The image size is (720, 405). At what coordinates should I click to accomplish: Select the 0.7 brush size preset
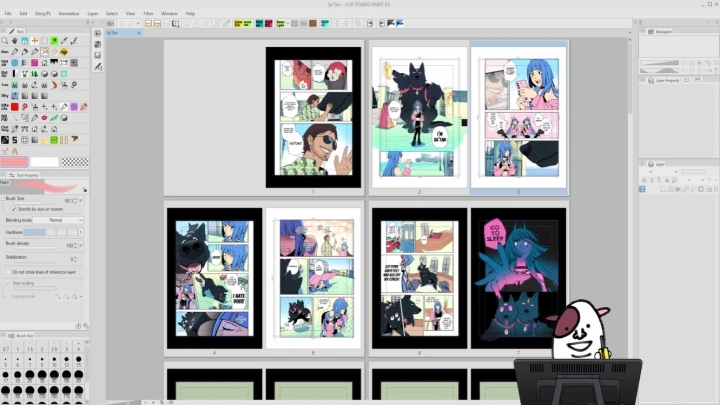pyautogui.click(x=6, y=346)
